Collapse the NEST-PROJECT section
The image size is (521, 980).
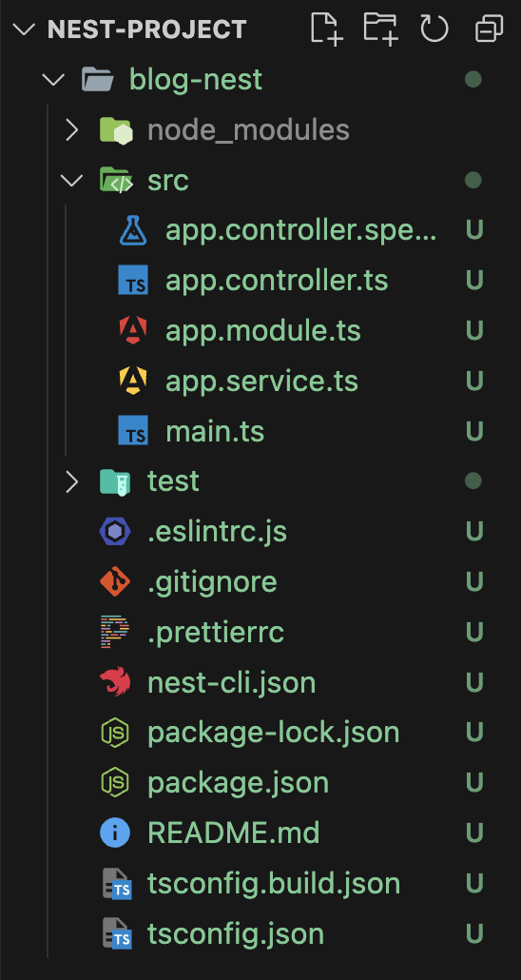pos(23,29)
